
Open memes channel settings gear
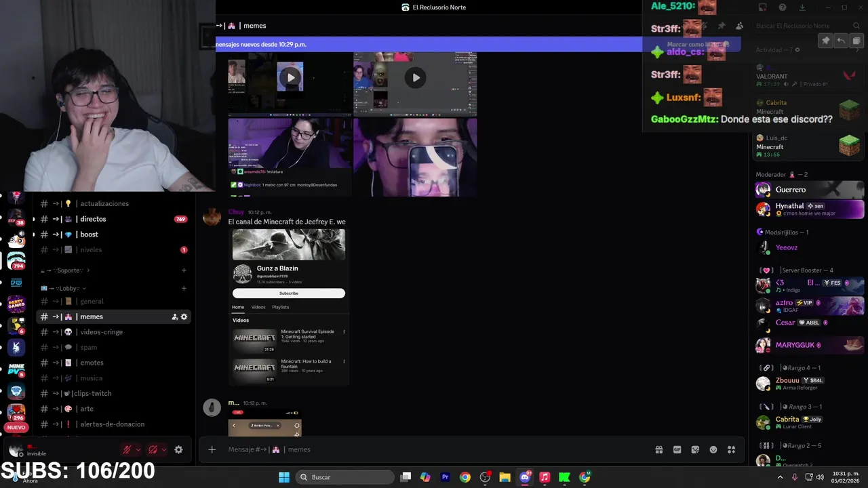click(184, 317)
